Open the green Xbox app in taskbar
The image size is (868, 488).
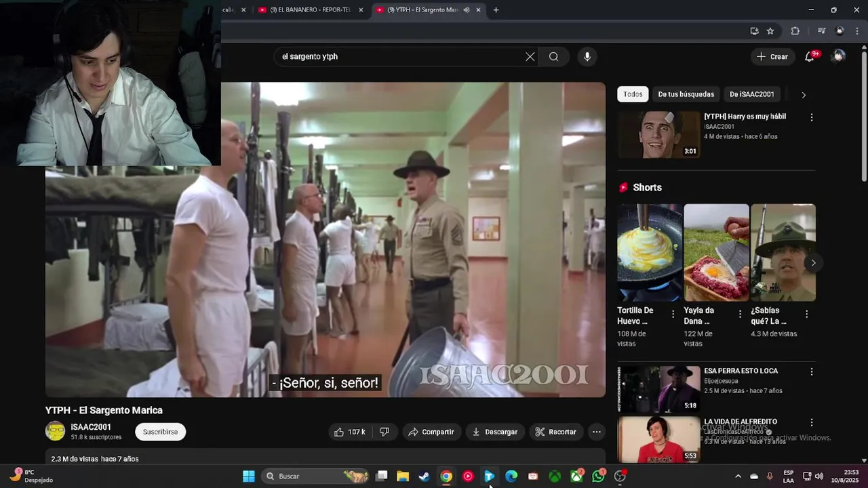coord(555,476)
